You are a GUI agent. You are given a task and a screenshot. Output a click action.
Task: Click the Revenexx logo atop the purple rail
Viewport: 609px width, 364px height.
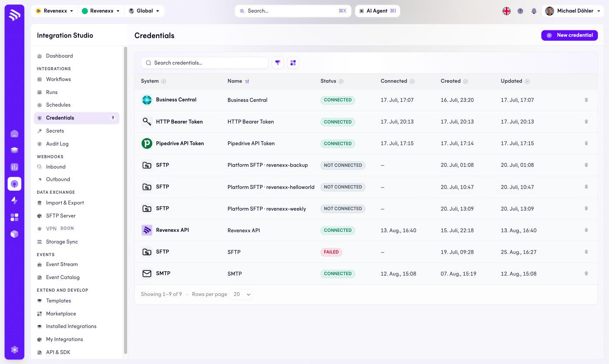tap(14, 15)
